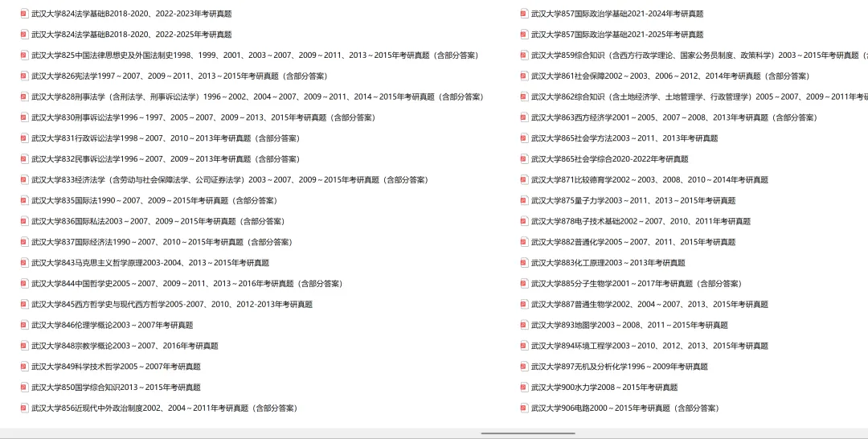Select PDF icon of 828刑事法学 file
This screenshot has width=868, height=439.
(24, 96)
